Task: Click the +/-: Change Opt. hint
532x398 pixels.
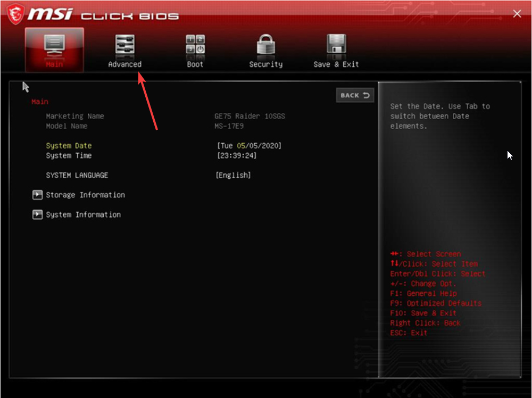Action: [423, 284]
